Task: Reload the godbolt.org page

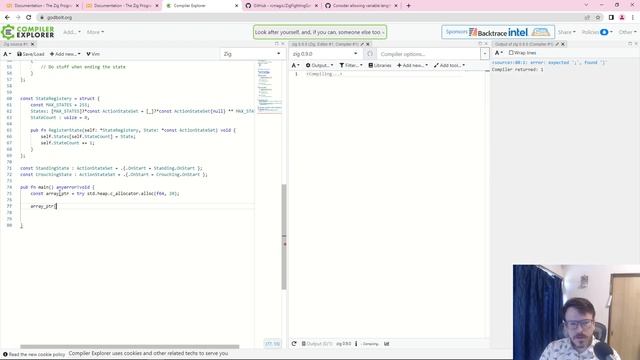Action: 29,18
